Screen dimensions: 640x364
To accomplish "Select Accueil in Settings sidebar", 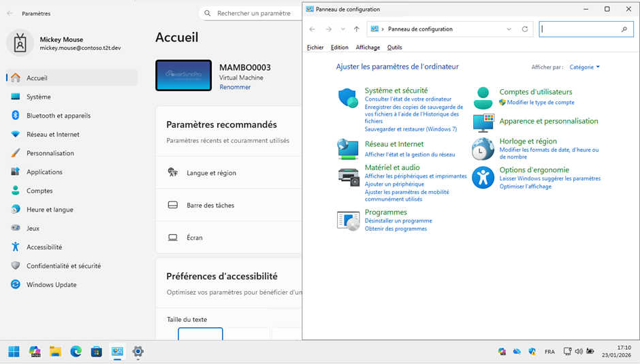I will [72, 78].
